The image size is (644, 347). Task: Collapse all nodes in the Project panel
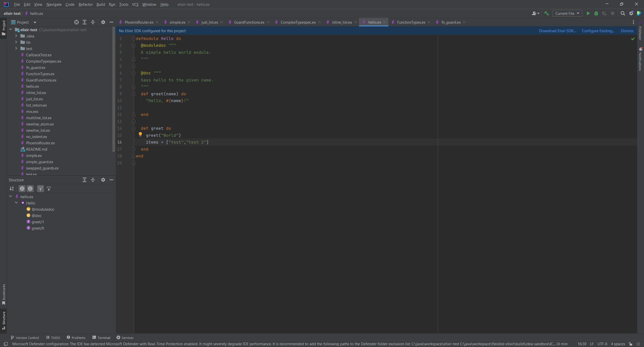[x=93, y=22]
